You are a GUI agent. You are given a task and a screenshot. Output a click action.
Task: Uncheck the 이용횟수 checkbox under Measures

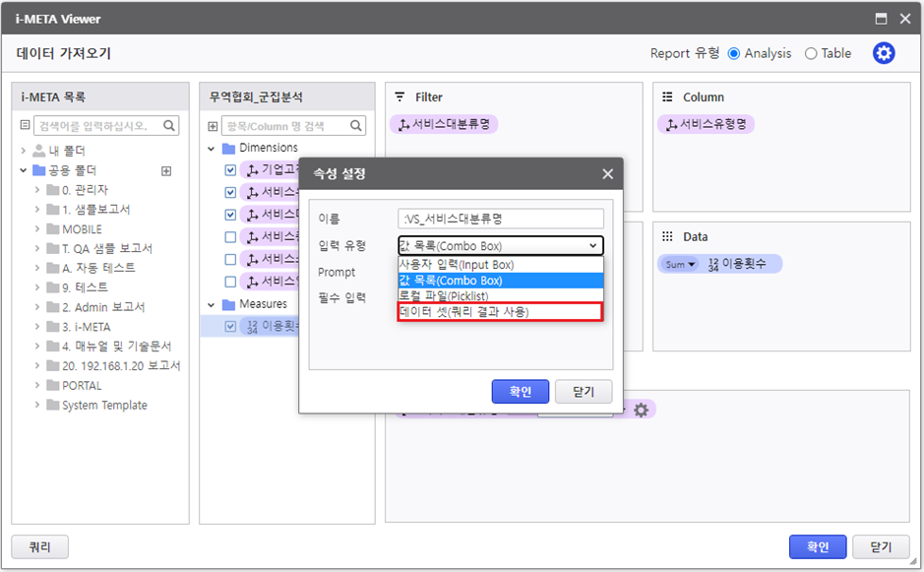coord(230,326)
